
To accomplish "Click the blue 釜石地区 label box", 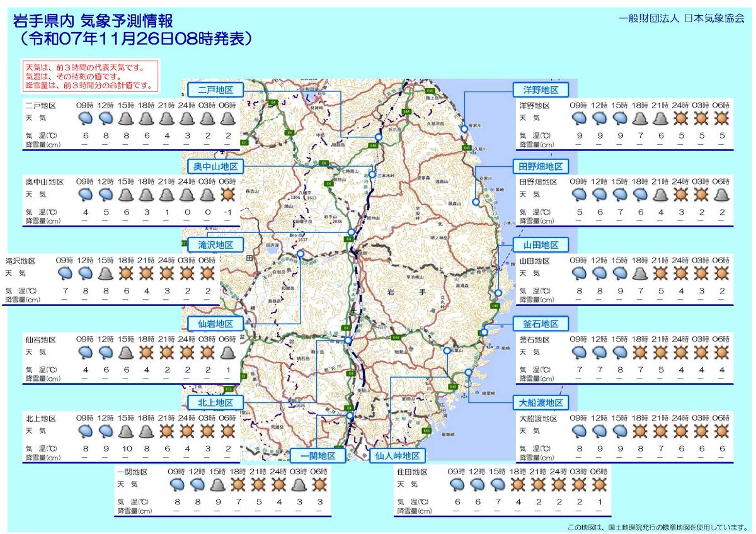I will (x=540, y=324).
